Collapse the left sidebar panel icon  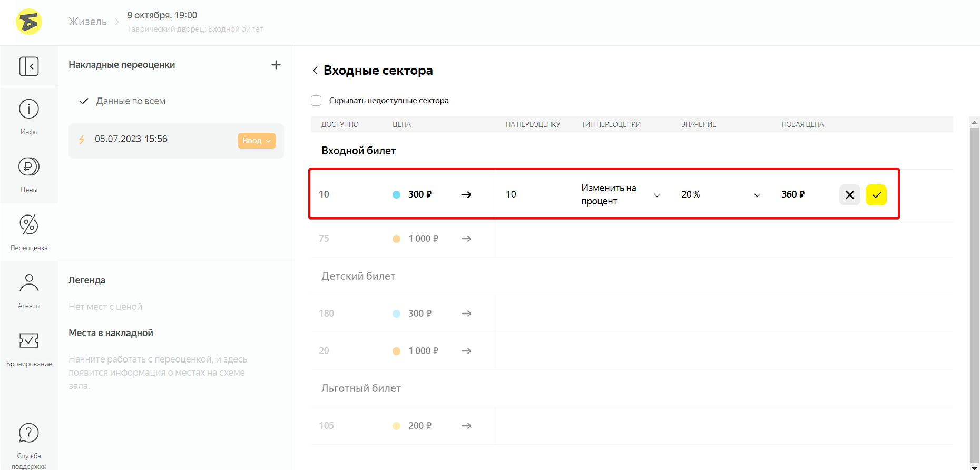(x=29, y=66)
